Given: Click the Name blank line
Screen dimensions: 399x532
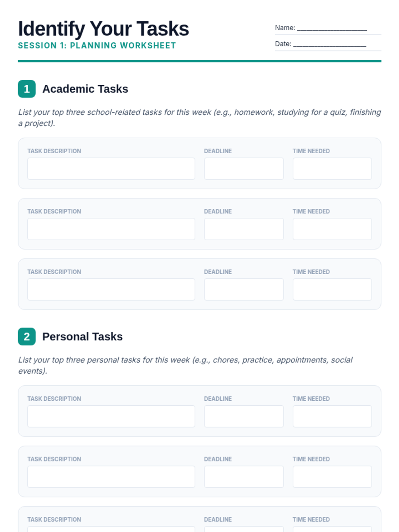Looking at the screenshot, I should coord(332,28).
